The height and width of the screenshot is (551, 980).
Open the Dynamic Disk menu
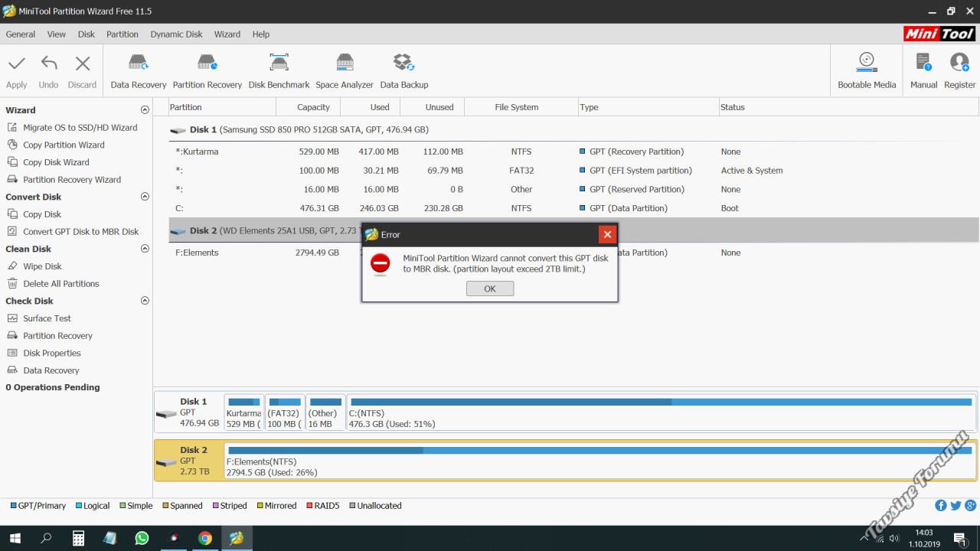tap(176, 34)
